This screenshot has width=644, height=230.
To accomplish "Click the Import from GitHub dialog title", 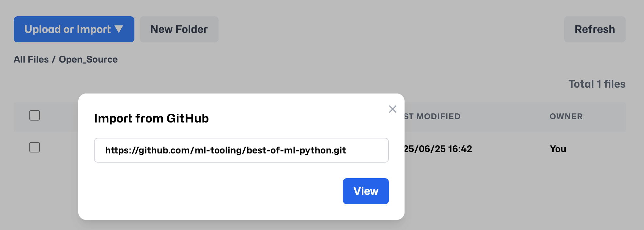I will 151,118.
